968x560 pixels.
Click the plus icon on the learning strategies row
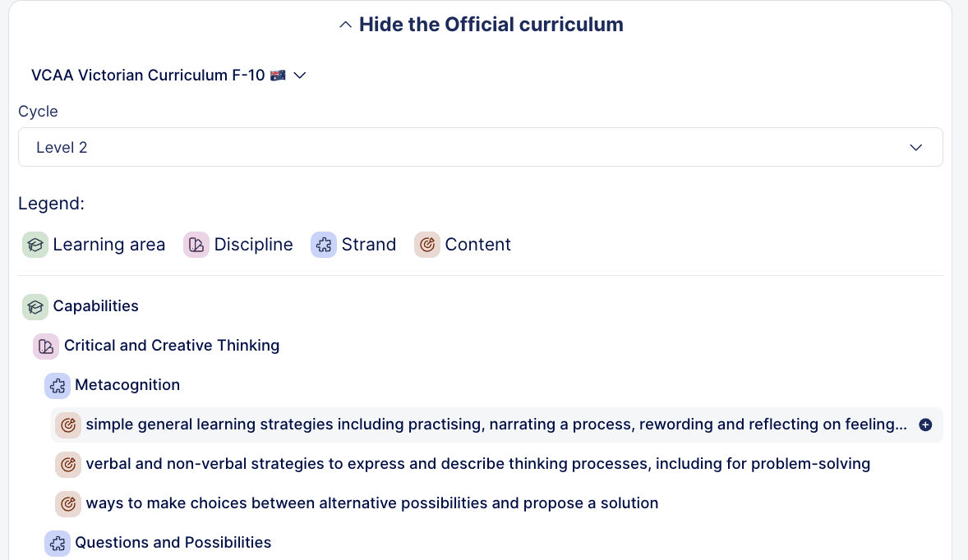[925, 425]
